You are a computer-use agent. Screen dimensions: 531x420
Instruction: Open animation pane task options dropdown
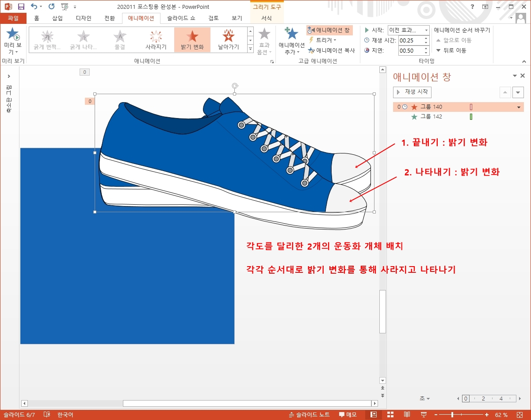point(515,76)
